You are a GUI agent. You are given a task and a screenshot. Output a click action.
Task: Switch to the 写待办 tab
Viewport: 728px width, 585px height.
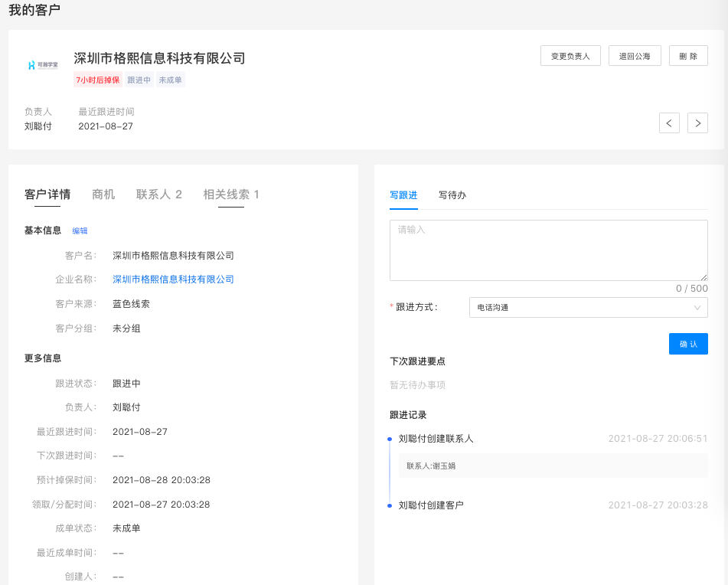pyautogui.click(x=452, y=195)
